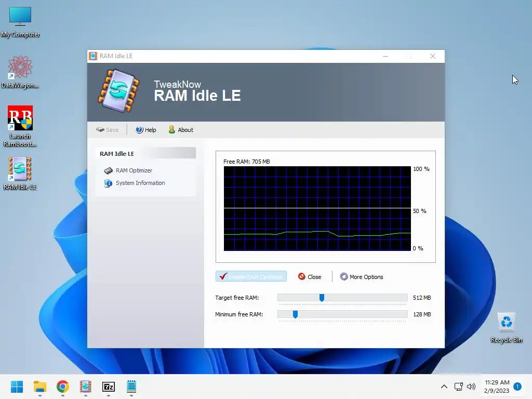Viewport: 532px width, 399px height.
Task: Open More Options with gear icon
Action: point(362,276)
